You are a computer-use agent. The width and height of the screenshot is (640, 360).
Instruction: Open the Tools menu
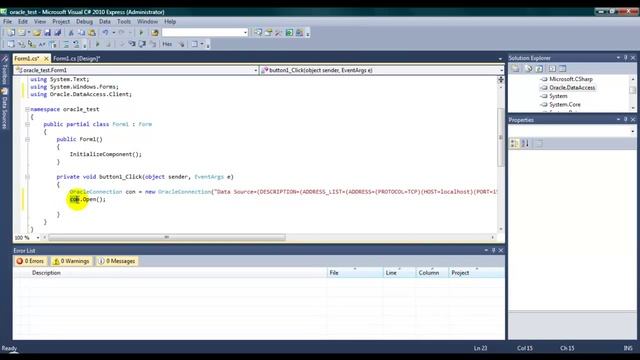(124, 21)
